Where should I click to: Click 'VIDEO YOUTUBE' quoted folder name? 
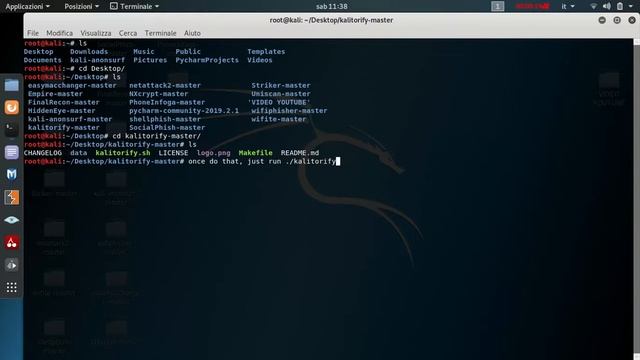click(280, 102)
